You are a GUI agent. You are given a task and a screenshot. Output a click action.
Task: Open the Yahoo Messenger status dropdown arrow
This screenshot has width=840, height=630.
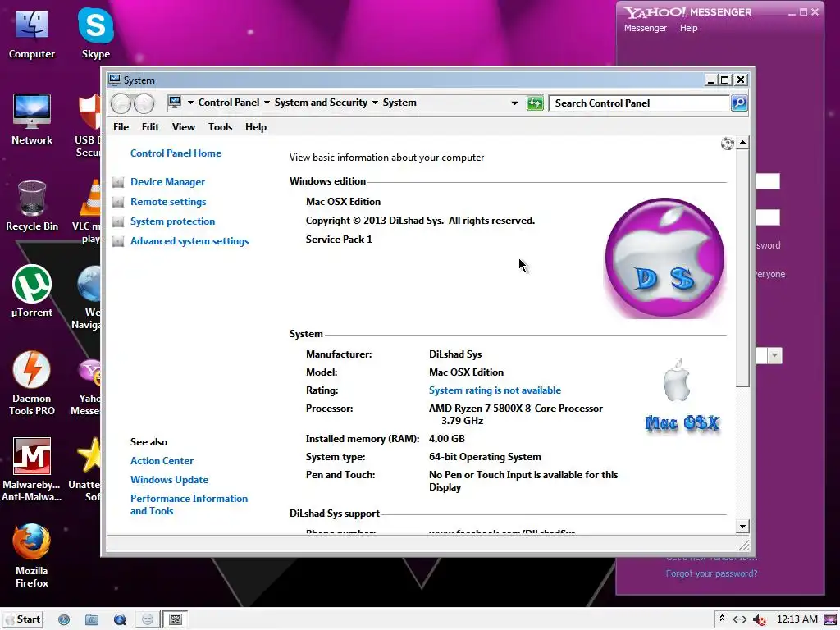[774, 355]
